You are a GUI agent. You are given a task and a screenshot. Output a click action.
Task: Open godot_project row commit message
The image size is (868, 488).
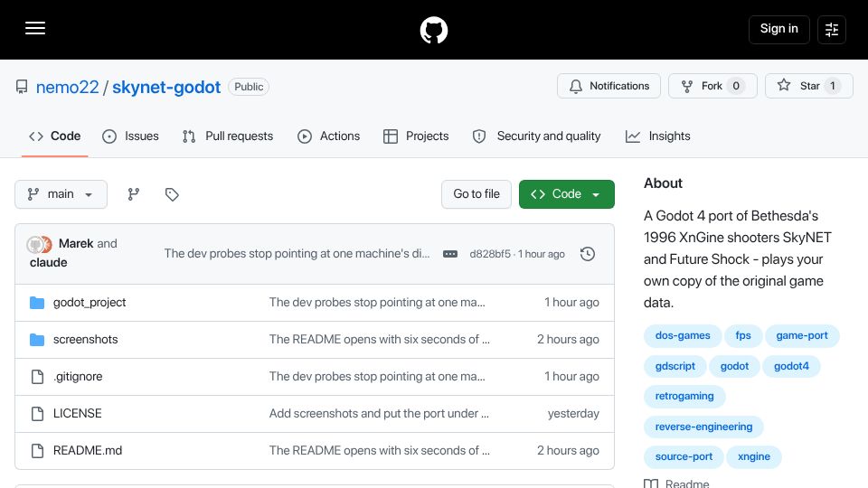377,303
